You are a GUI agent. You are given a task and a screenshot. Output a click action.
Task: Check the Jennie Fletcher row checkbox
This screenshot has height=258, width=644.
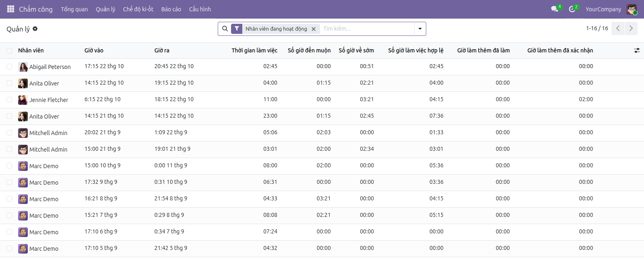[x=9, y=100]
